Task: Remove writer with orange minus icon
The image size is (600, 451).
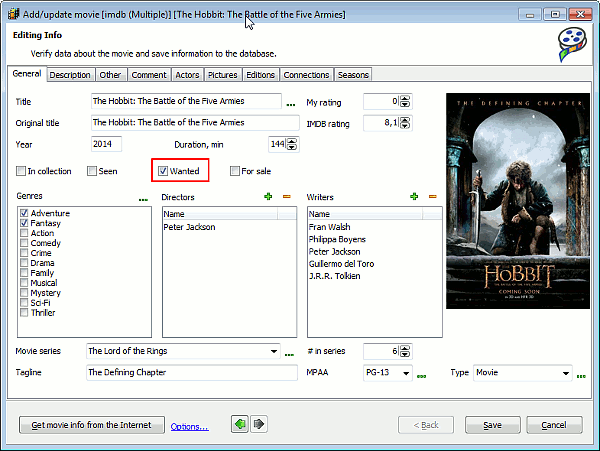Action: (432, 197)
